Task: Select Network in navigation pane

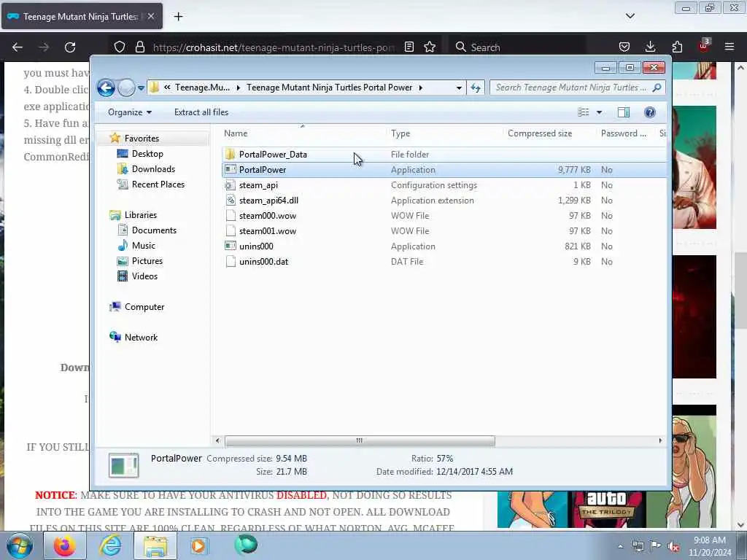Action: coord(141,337)
